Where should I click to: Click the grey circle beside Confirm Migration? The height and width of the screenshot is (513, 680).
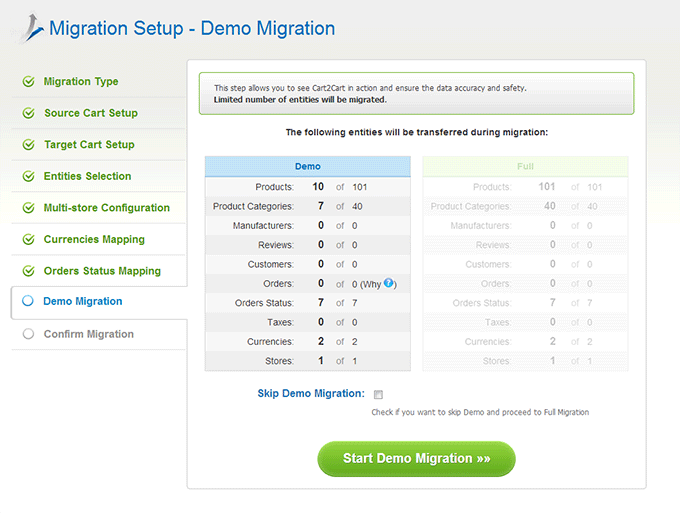coord(28,334)
